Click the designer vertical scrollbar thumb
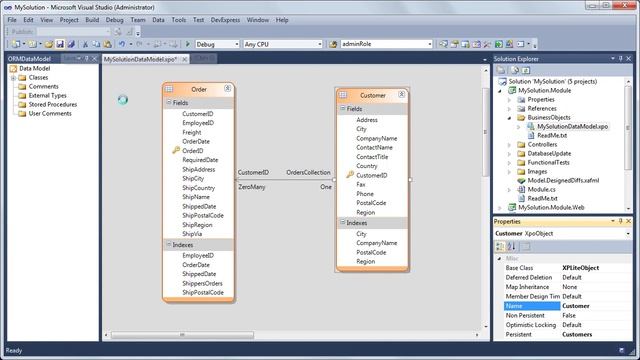The image size is (640, 360). tap(485, 132)
